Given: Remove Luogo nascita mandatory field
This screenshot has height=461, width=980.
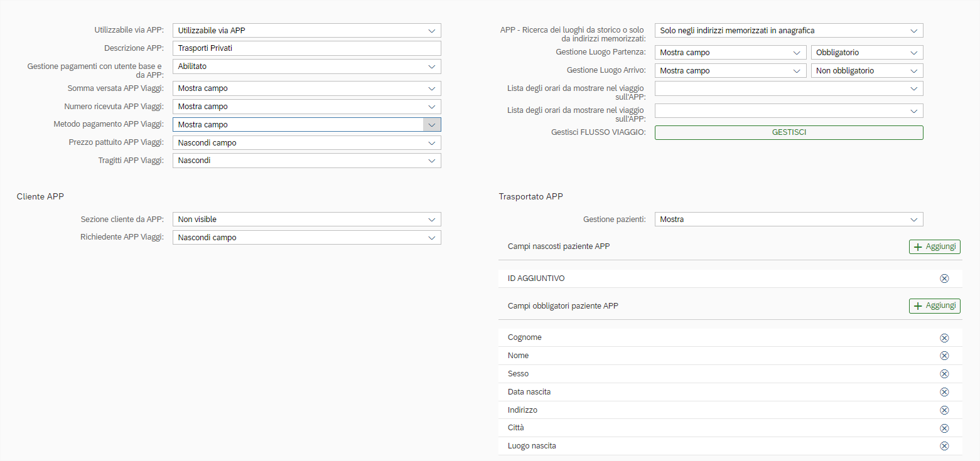Looking at the screenshot, I should click(x=944, y=446).
